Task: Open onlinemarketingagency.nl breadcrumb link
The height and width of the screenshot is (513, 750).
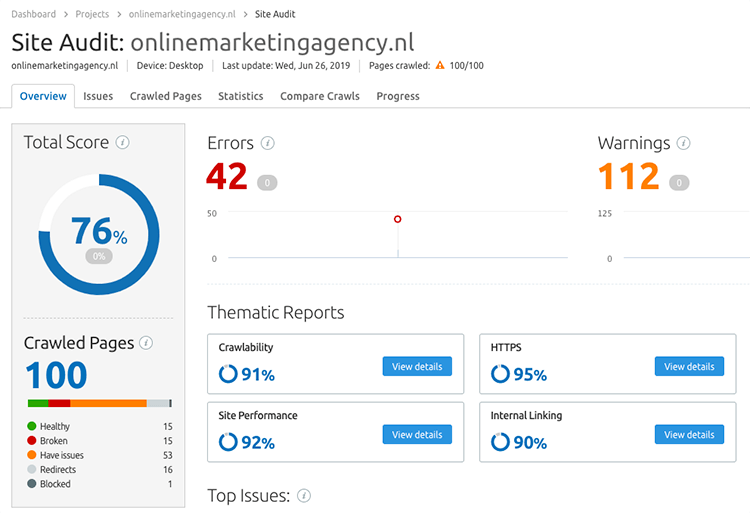Action: click(182, 14)
